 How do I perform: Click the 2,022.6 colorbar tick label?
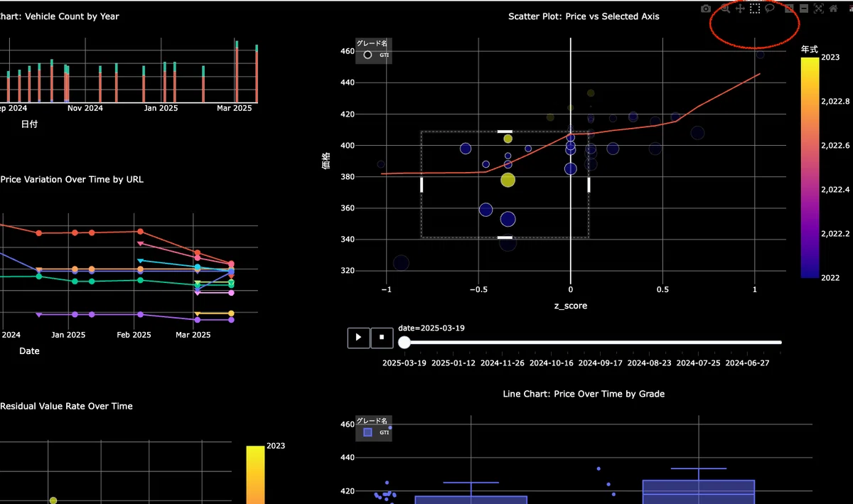[835, 146]
